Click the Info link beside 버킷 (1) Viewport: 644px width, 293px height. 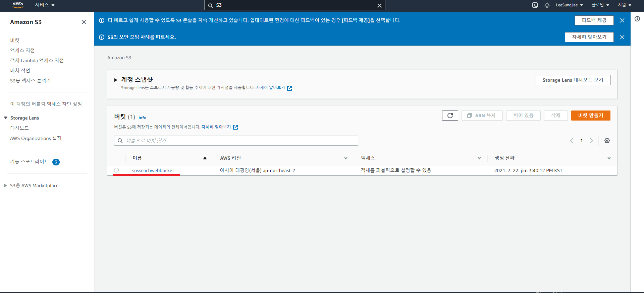(142, 118)
